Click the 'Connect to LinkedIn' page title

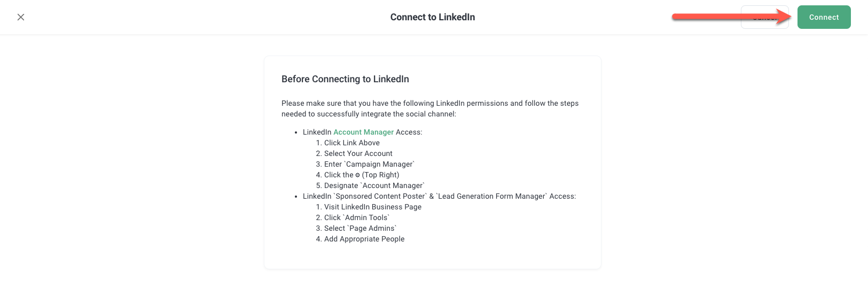point(432,17)
